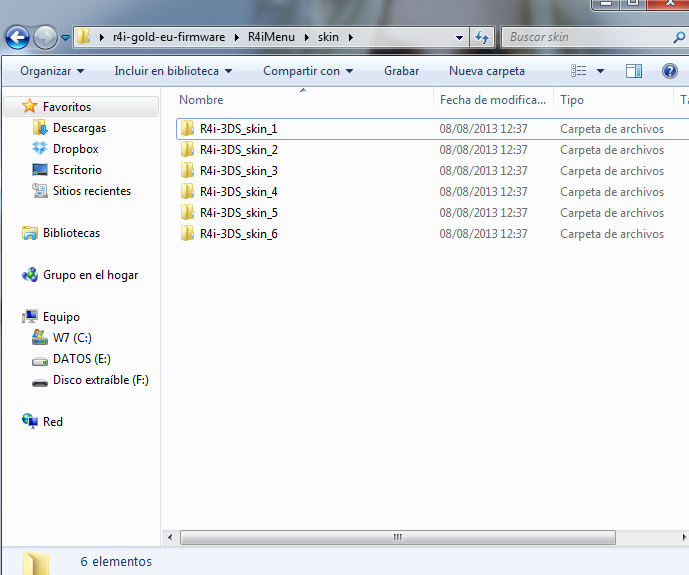Click the Red network icon

coord(30,421)
